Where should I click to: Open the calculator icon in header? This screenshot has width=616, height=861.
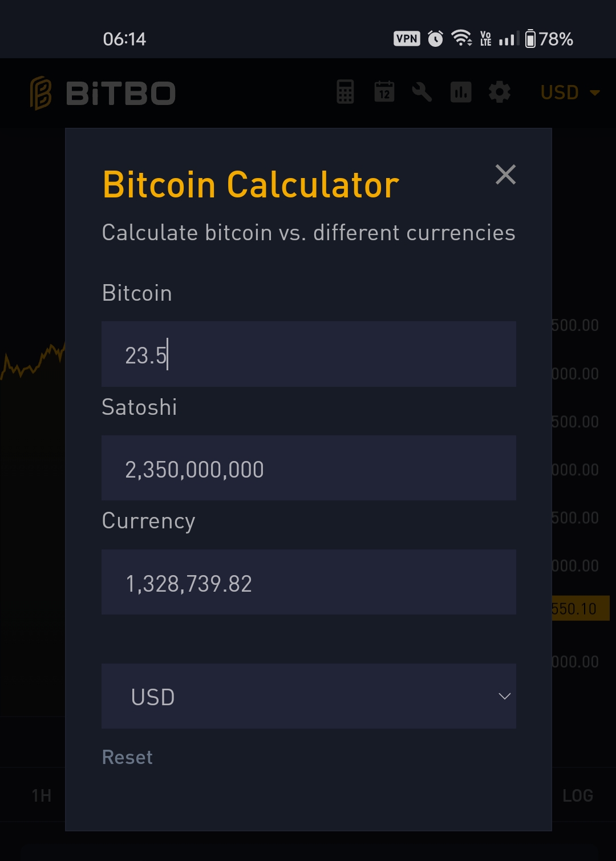(345, 92)
